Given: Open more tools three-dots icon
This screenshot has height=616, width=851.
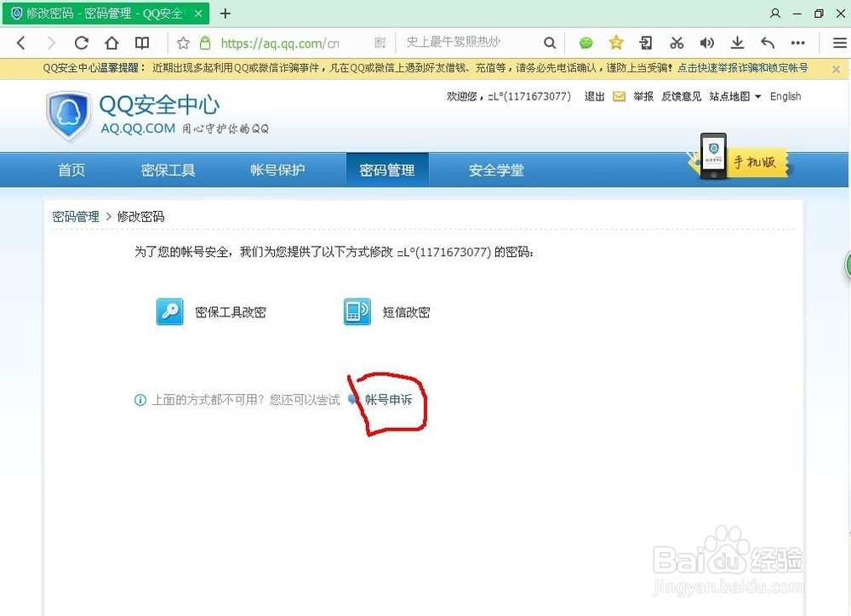Looking at the screenshot, I should 798,43.
